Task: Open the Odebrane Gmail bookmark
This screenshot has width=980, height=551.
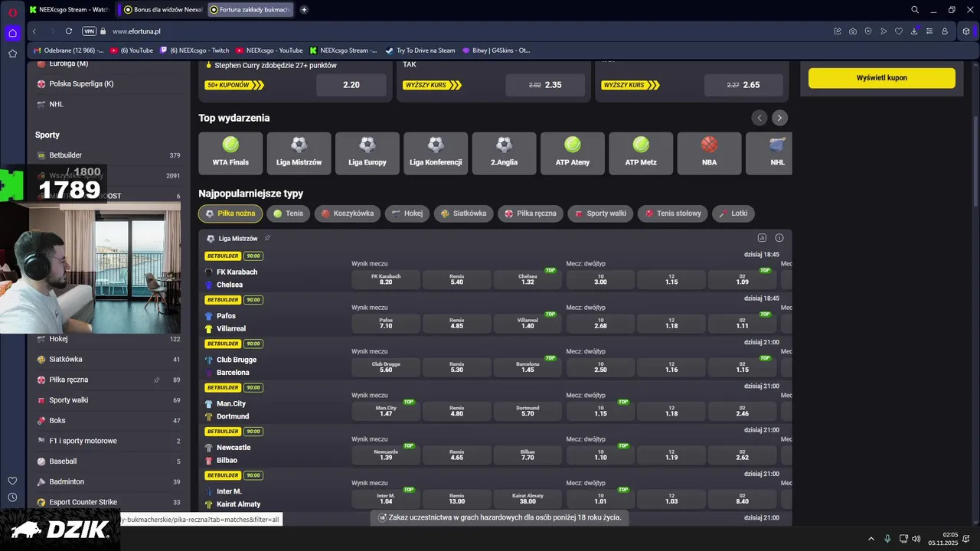Action: (68, 51)
